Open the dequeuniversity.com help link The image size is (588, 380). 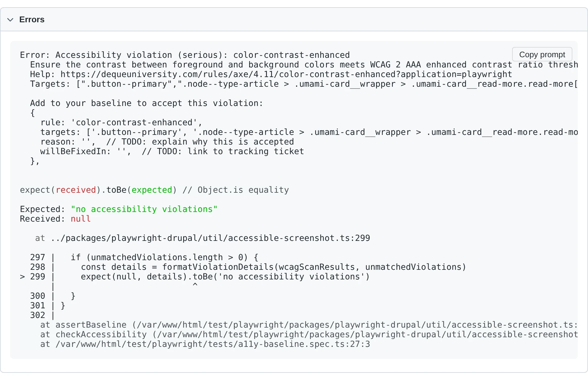click(x=286, y=74)
